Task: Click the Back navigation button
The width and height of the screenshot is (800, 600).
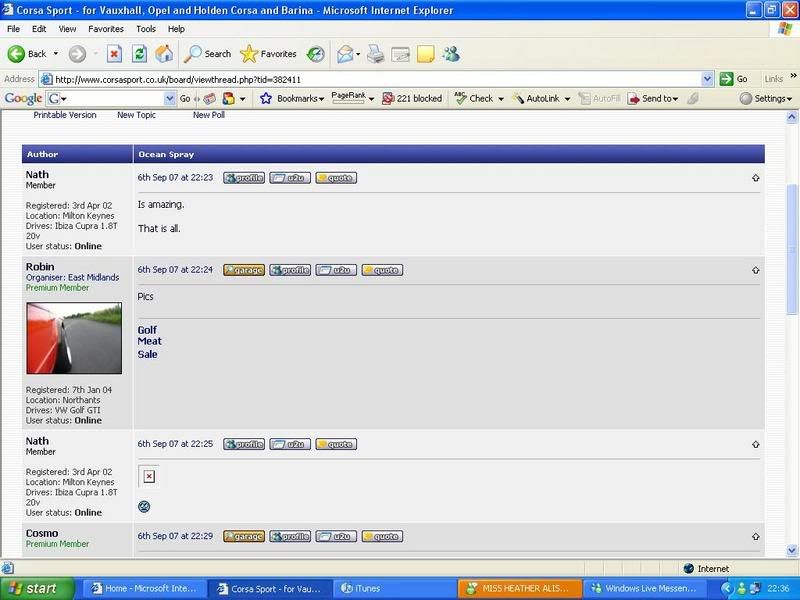Action: coord(28,54)
